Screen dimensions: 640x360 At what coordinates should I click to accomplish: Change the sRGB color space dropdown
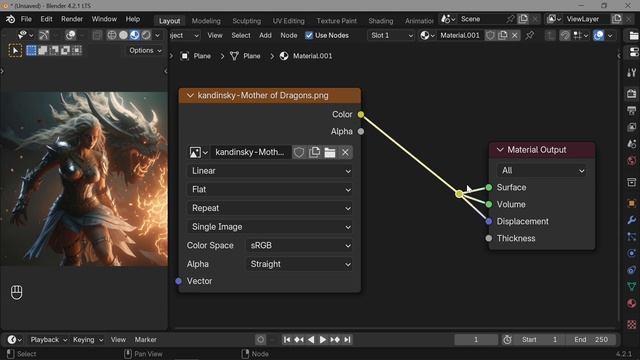click(x=300, y=245)
